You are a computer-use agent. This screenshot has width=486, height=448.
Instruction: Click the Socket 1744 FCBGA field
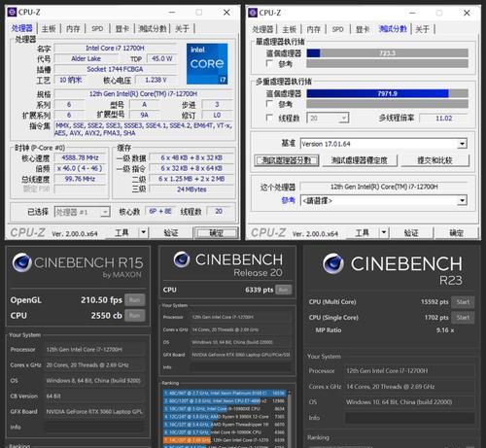[x=115, y=69]
